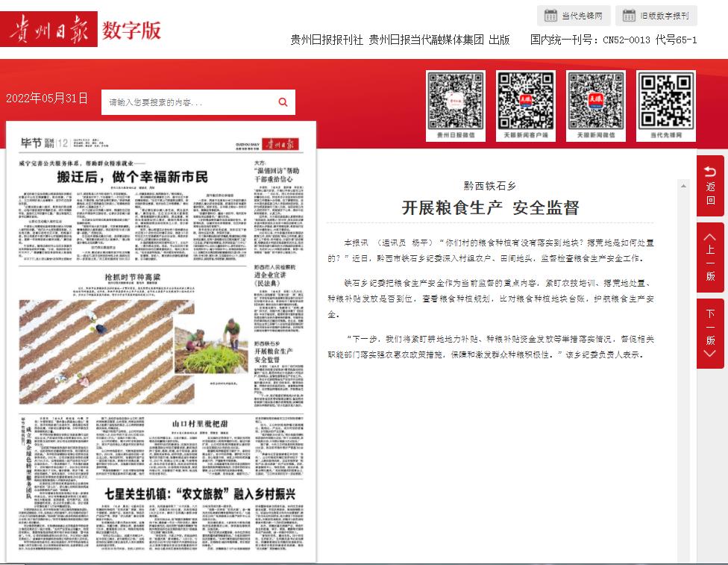
Task: Open the 开展粮食生产安全监督 sidebar article
Action: pyautogui.click(x=274, y=352)
